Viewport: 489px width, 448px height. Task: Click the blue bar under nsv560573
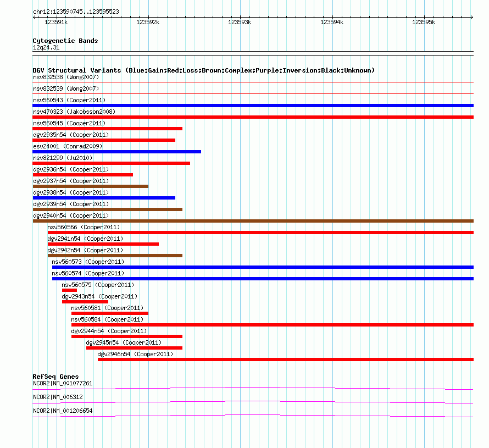(x=263, y=267)
